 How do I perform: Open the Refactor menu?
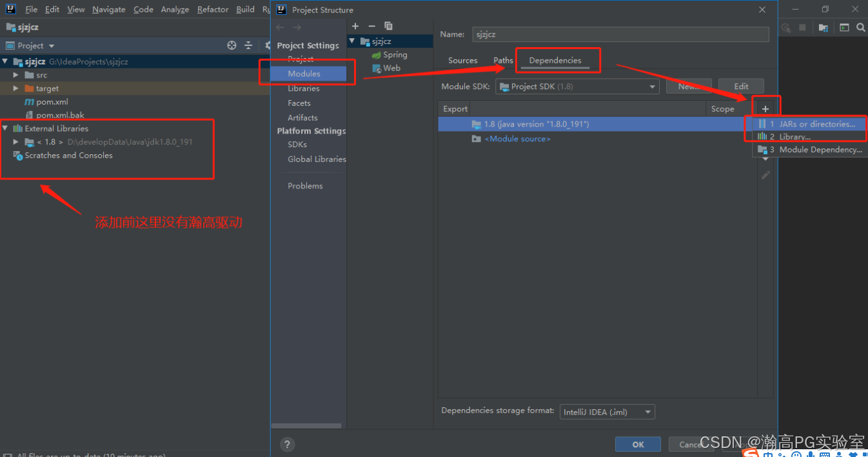tap(213, 9)
